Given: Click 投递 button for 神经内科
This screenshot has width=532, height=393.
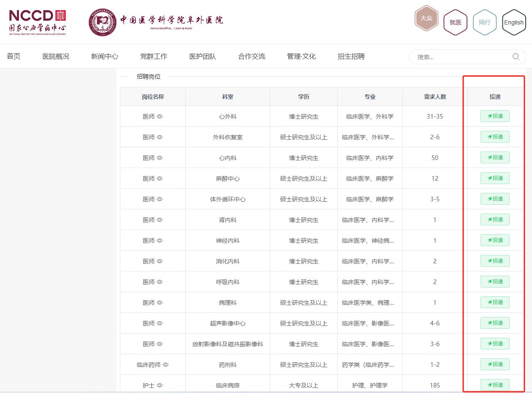Looking at the screenshot, I should click(495, 240).
